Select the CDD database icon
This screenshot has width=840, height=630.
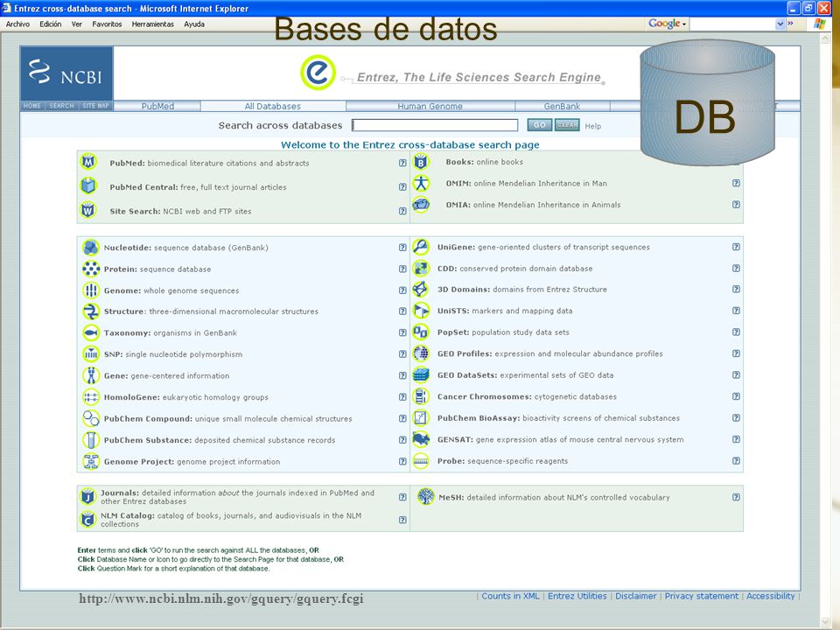[421, 268]
